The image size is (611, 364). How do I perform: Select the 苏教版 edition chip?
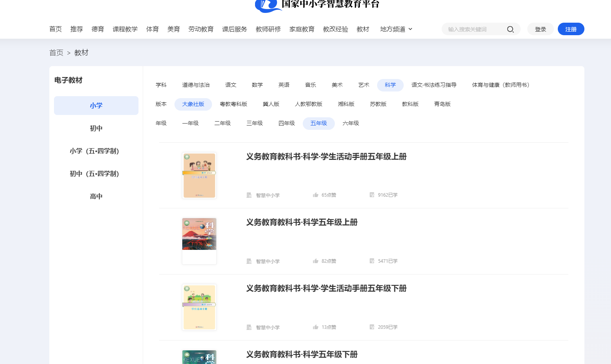[378, 104]
